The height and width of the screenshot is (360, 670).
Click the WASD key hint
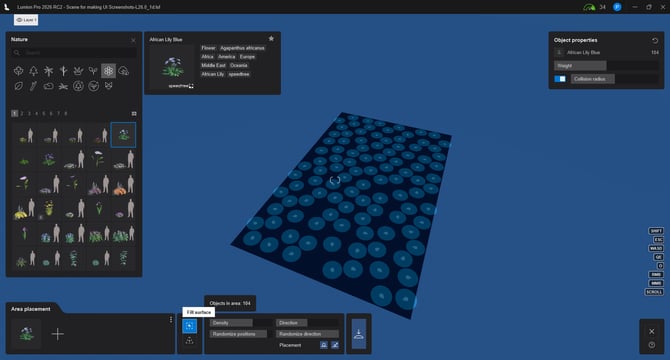[x=655, y=248]
